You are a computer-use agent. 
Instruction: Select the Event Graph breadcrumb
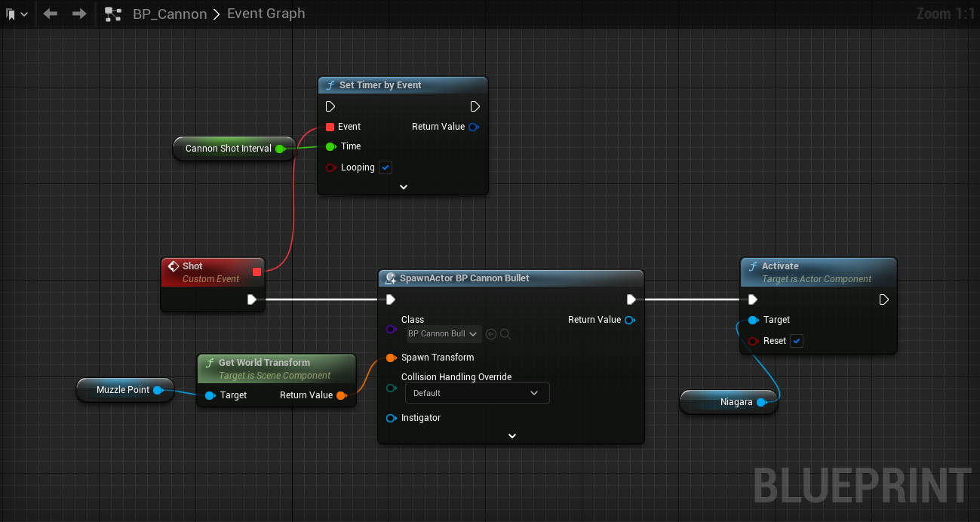click(266, 14)
